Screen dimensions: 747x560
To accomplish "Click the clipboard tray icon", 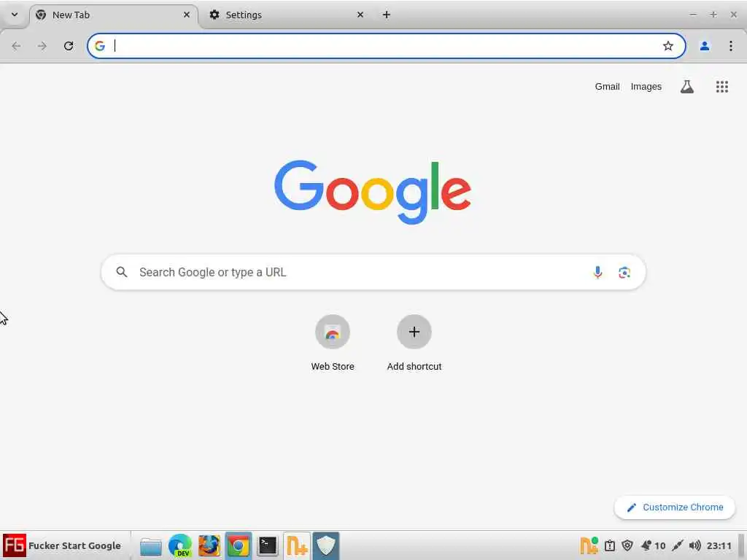I will [609, 545].
